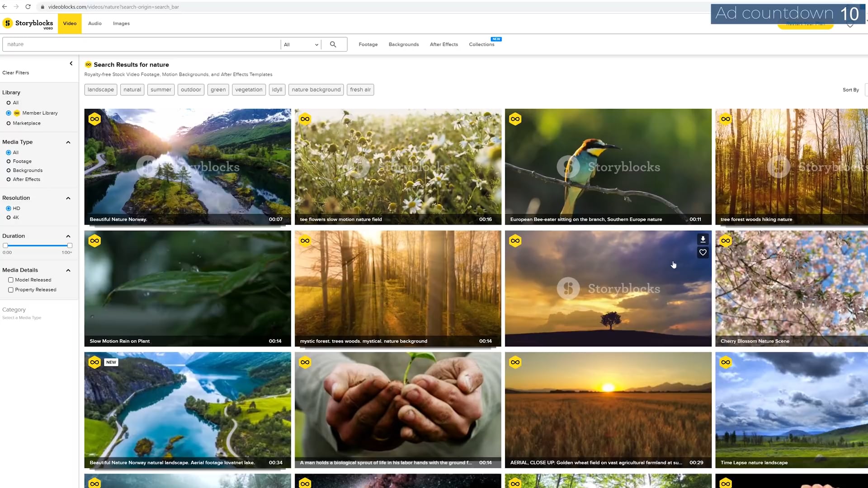
Task: Toggle the Model Released checkbox
Action: coord(10,280)
